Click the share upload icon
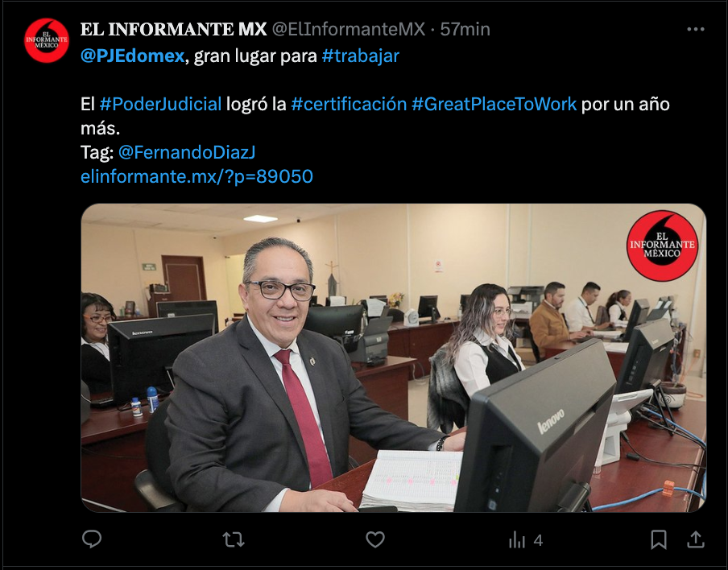 point(696,539)
